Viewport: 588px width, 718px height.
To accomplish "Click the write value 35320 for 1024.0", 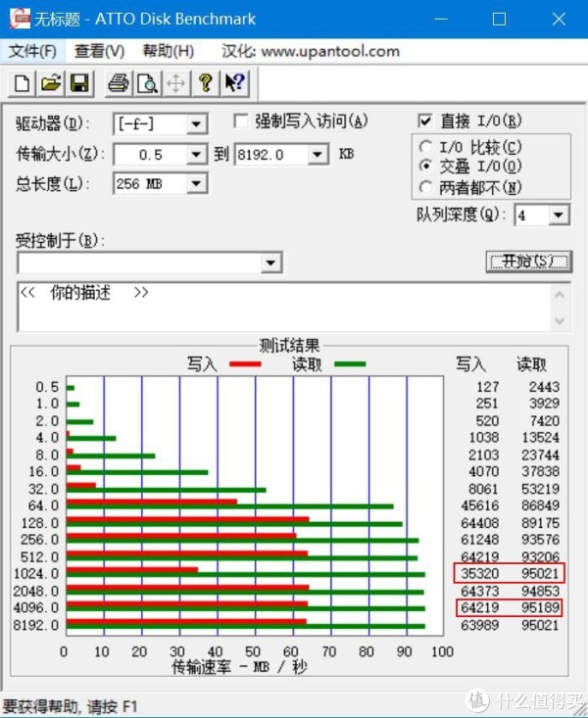I will pos(480,573).
